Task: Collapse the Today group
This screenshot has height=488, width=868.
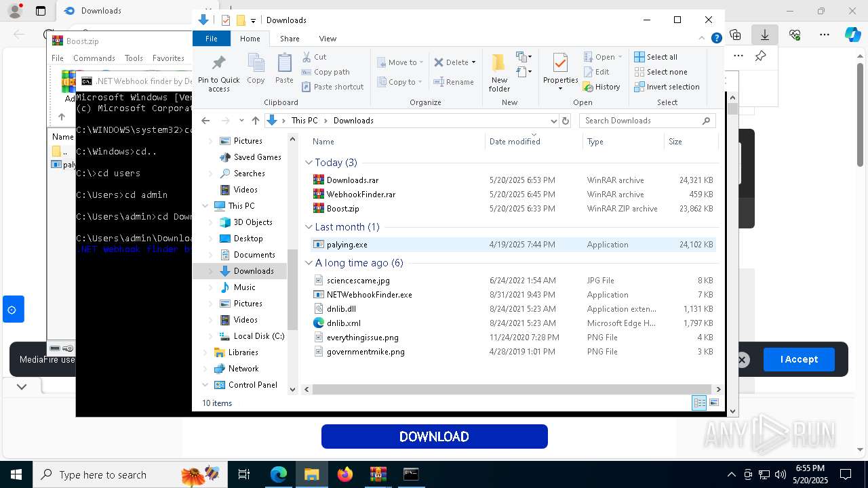Action: 309,163
